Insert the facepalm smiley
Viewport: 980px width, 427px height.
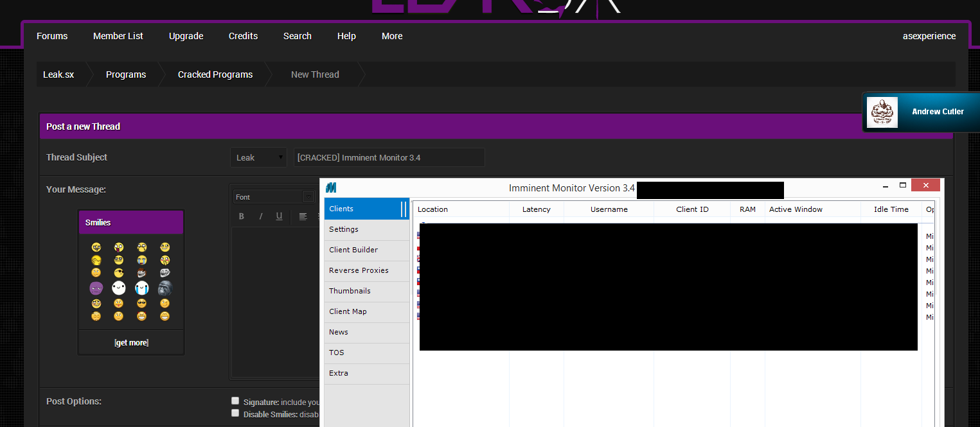[96, 260]
